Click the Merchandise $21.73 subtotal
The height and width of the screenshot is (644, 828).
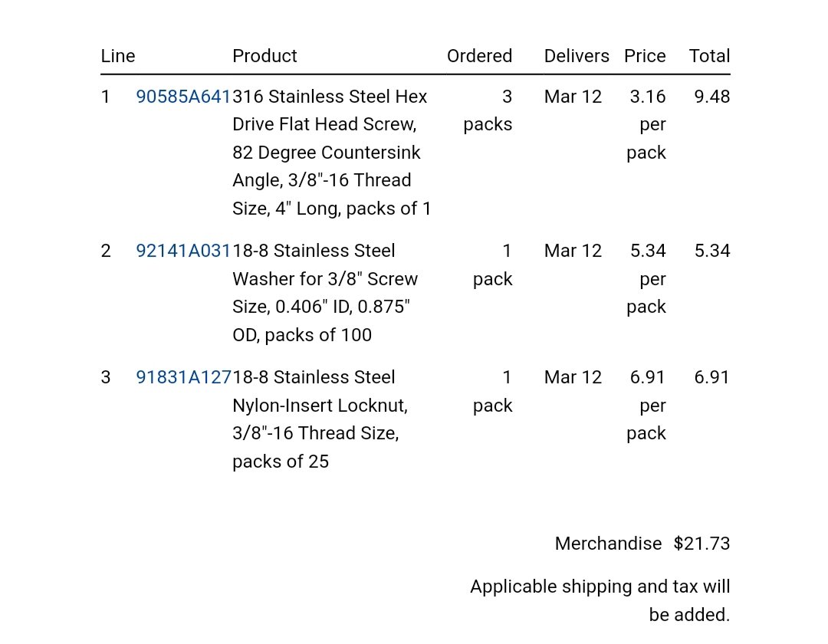pos(642,544)
